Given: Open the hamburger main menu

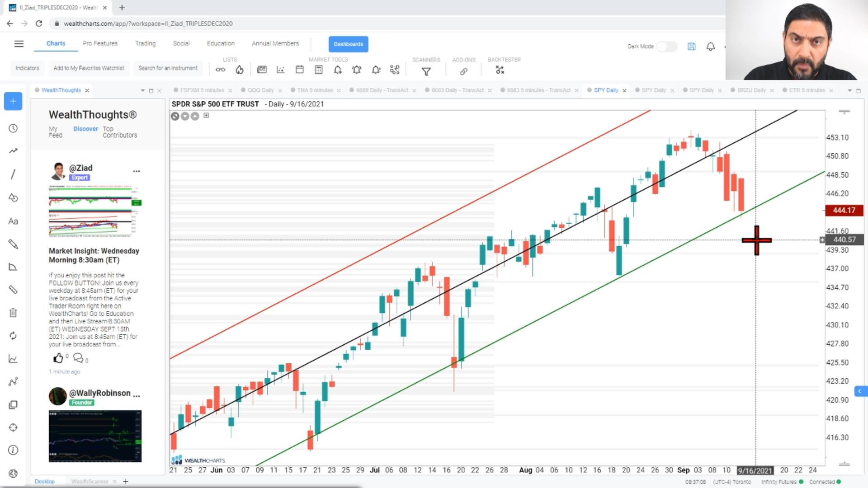Looking at the screenshot, I should click(19, 44).
